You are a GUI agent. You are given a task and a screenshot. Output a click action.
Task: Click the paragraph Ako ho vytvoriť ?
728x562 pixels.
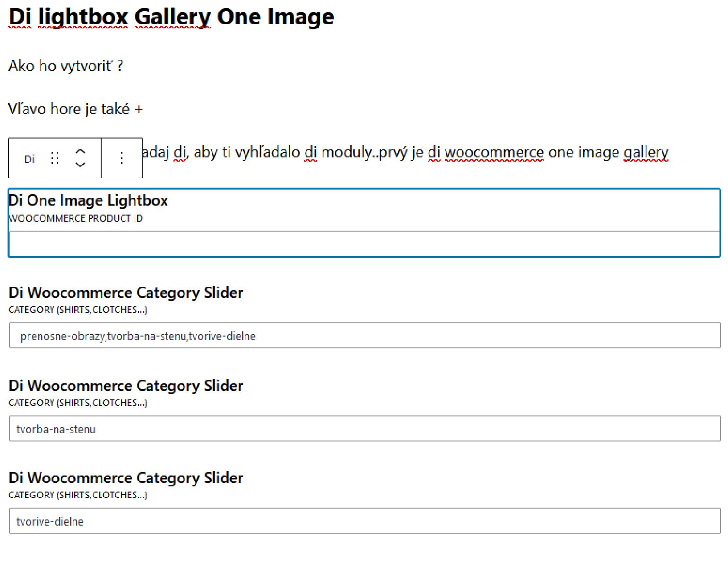pyautogui.click(x=66, y=66)
